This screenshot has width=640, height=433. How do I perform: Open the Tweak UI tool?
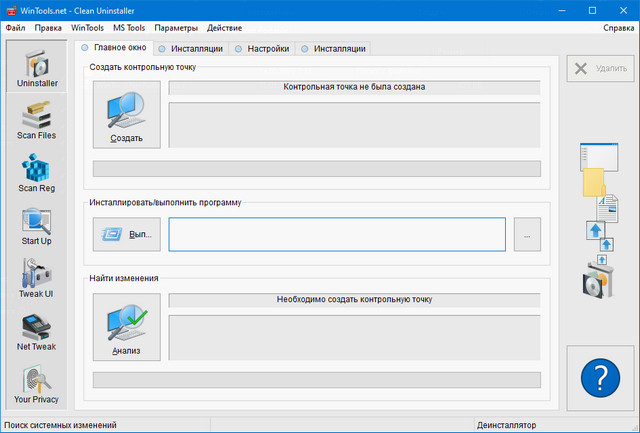[36, 279]
